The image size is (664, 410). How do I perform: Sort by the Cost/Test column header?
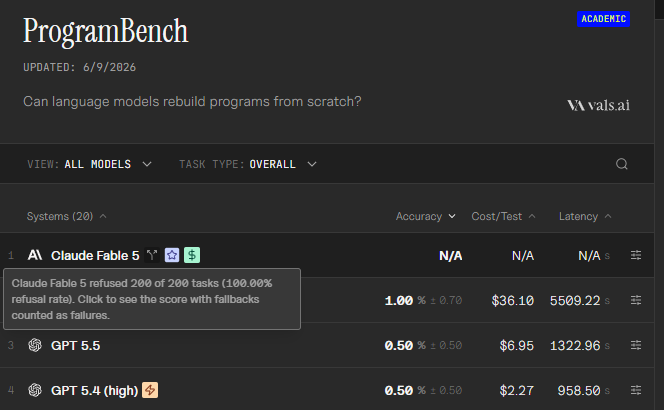pos(503,216)
